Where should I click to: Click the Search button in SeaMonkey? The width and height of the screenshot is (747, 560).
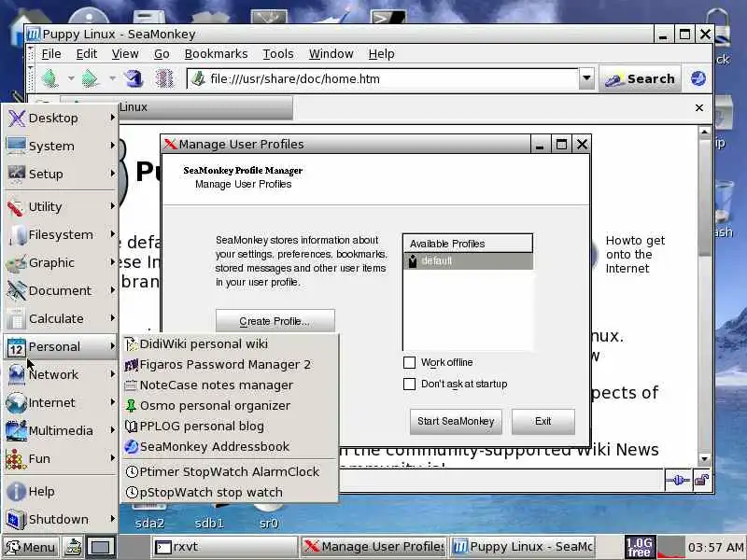click(x=640, y=78)
